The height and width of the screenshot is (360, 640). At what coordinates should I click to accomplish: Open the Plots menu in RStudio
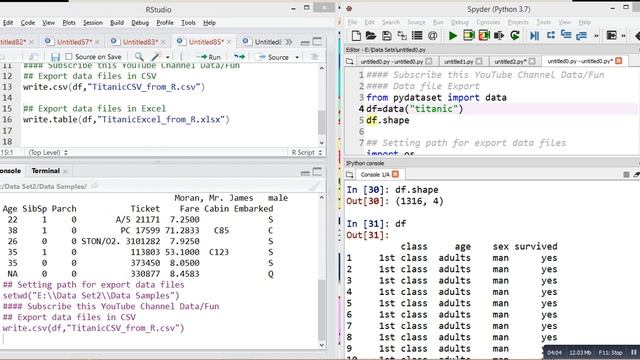69,23
